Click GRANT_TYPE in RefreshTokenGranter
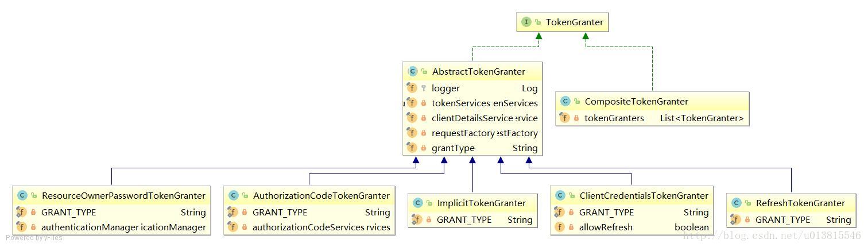Screen dimensions: 868x247 pyautogui.click(x=783, y=219)
